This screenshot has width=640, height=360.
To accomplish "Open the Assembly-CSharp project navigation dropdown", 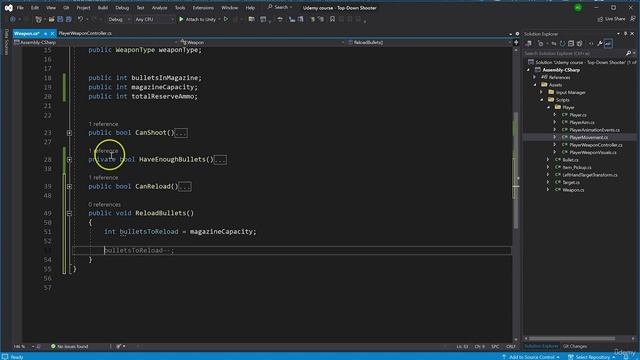I will pos(96,42).
